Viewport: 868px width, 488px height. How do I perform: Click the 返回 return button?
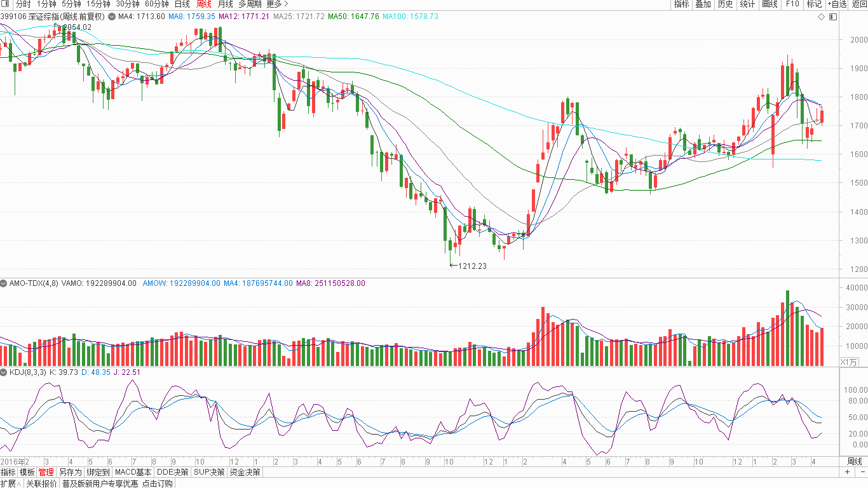(x=858, y=4)
